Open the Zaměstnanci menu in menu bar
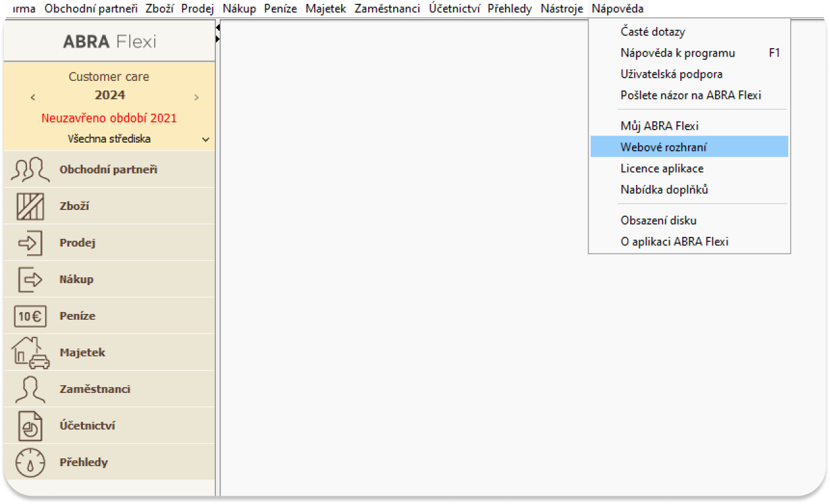Screen dimensions: 830x504 click(x=387, y=9)
